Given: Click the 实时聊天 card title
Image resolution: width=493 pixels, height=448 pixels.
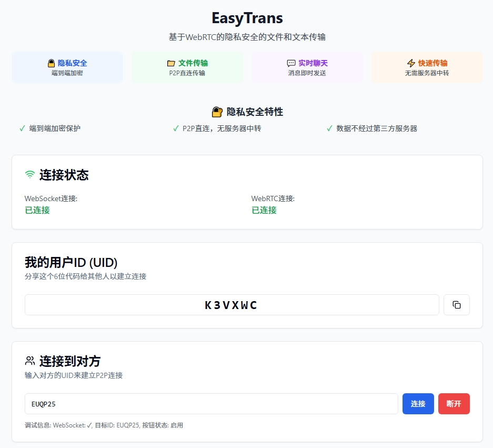Looking at the screenshot, I should pos(313,63).
